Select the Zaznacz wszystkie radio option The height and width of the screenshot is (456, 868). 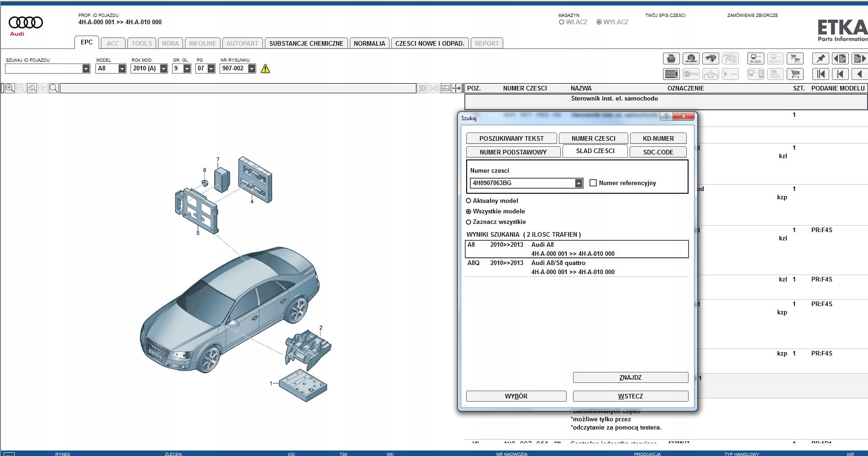click(x=468, y=222)
